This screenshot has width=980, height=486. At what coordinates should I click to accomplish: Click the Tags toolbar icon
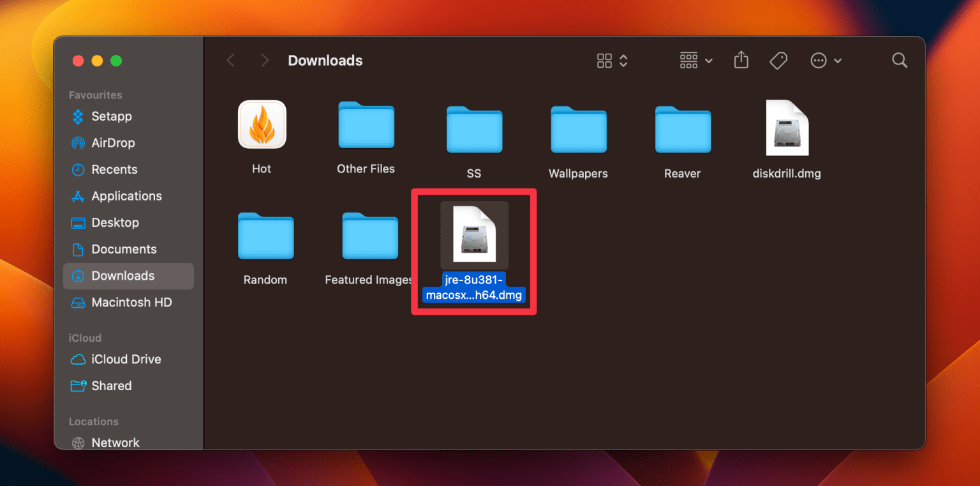tap(778, 61)
